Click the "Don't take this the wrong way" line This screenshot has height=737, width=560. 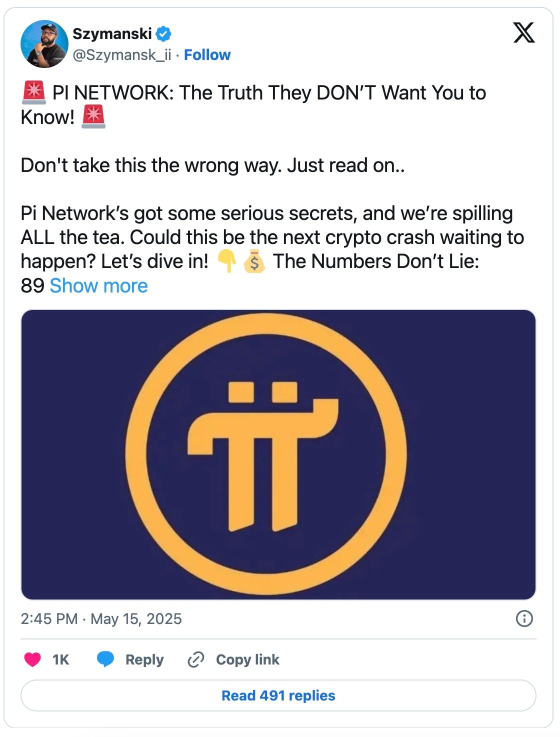212,165
